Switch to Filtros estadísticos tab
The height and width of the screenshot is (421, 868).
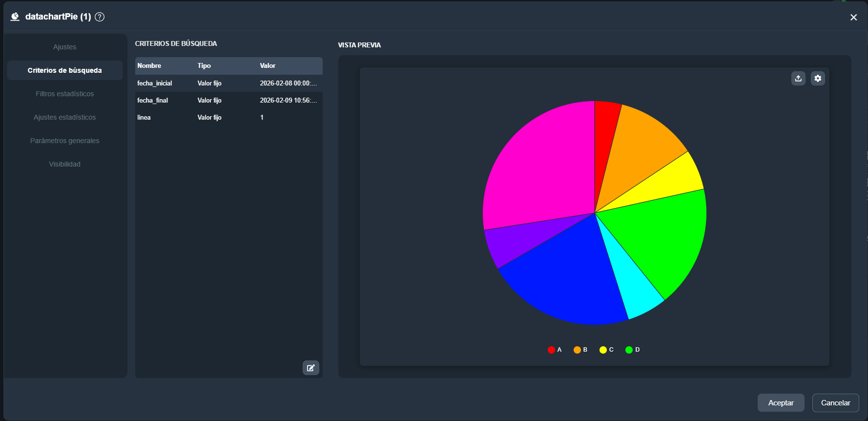click(64, 94)
